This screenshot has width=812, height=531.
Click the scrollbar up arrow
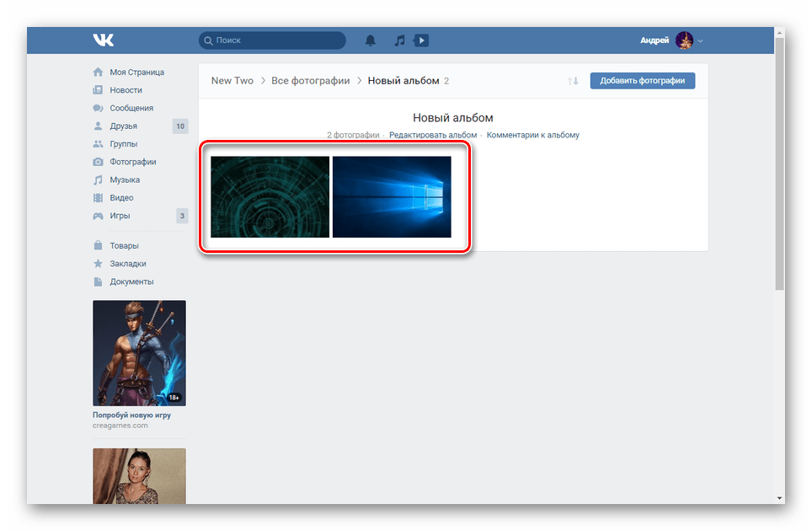779,33
